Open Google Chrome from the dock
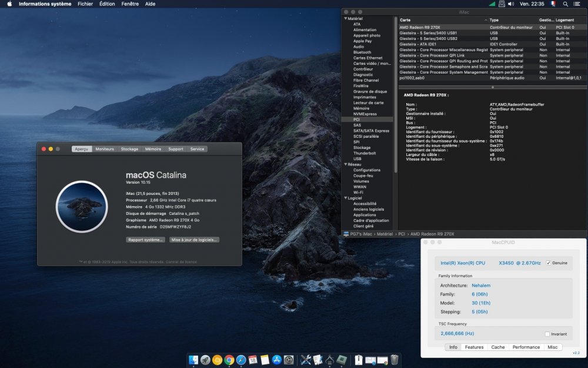Image resolution: width=588 pixels, height=368 pixels. (229, 360)
